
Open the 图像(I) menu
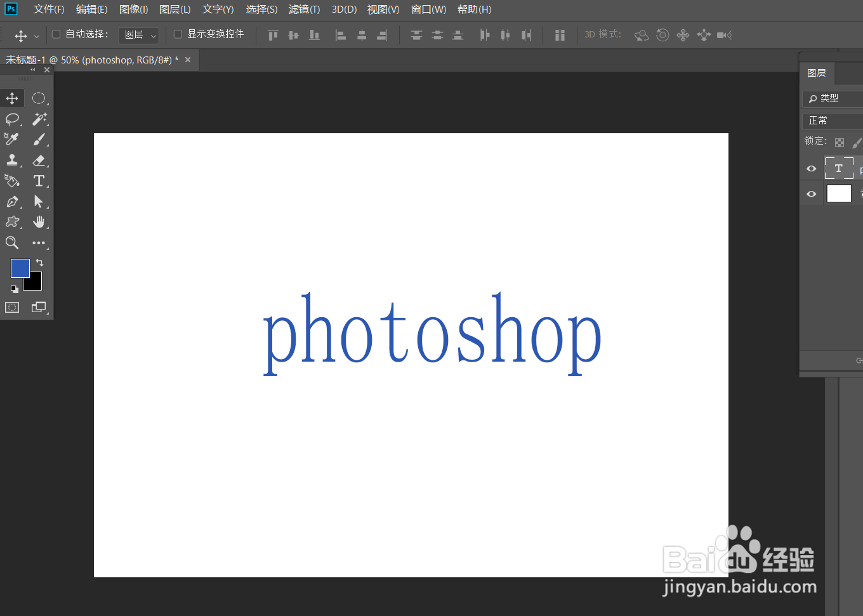pos(133,10)
